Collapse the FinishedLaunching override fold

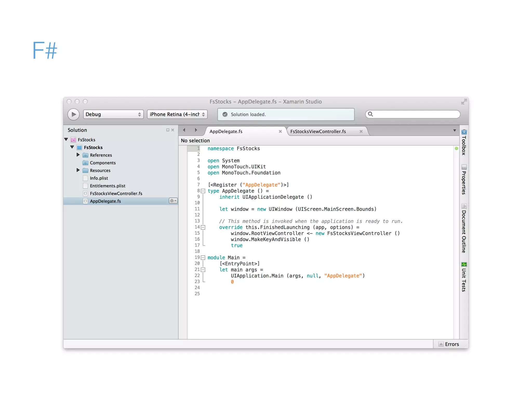coord(203,227)
